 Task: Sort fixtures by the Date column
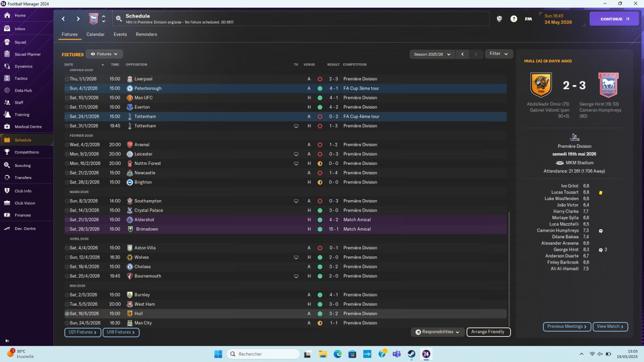69,65
